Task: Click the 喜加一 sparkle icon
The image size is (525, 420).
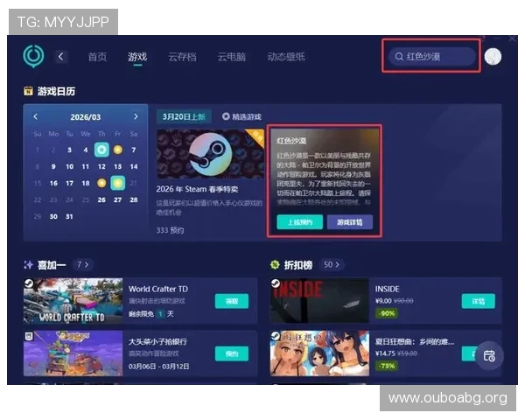Action: pos(28,263)
